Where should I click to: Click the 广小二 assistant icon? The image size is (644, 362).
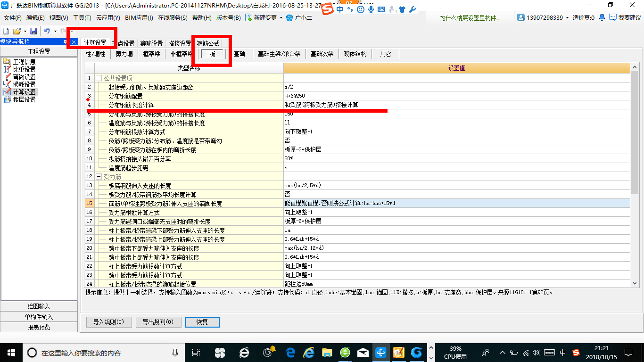[289, 18]
